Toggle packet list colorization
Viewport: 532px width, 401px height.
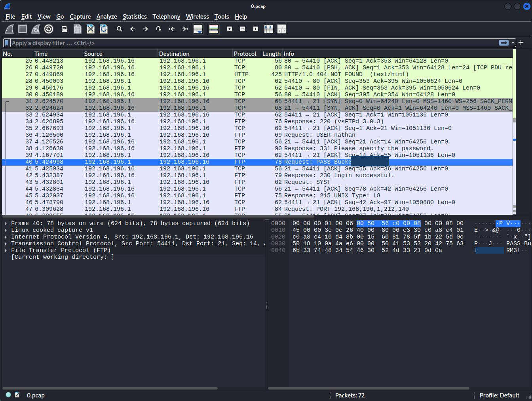tap(214, 29)
